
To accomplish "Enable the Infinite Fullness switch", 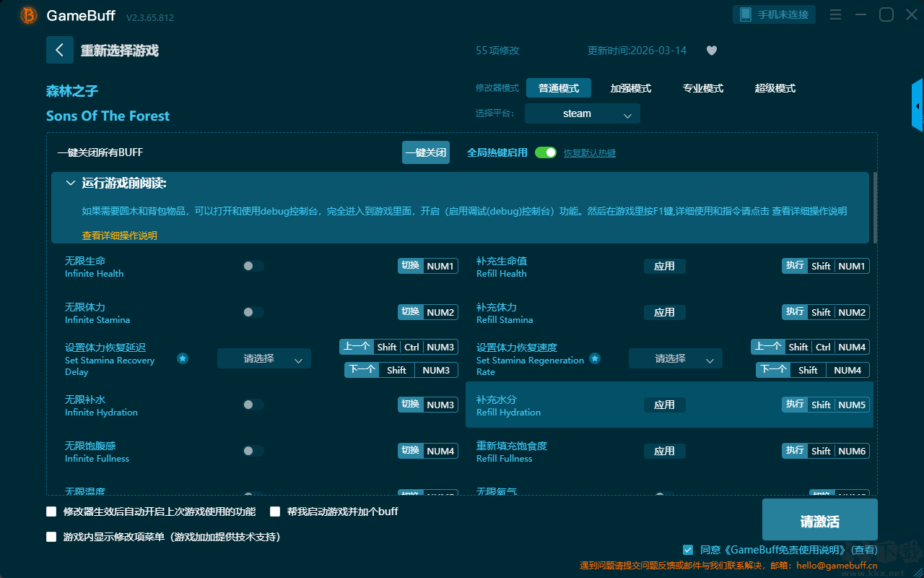I will (253, 451).
